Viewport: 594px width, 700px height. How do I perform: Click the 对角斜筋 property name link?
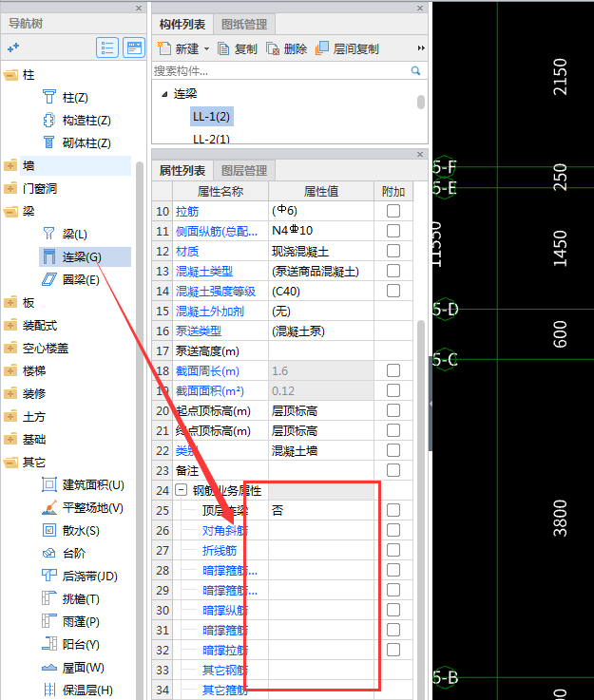pyautogui.click(x=225, y=530)
